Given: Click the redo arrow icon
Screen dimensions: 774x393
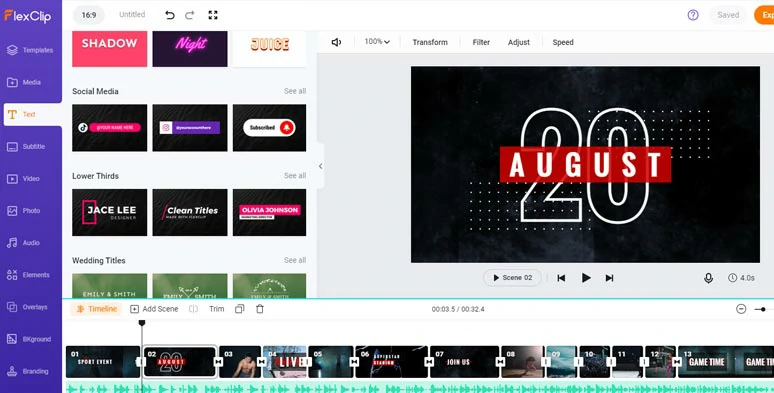Looking at the screenshot, I should coord(190,15).
